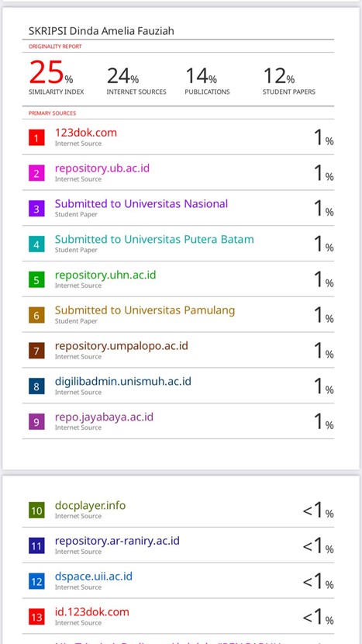Open the 123dok.com source link
The width and height of the screenshot is (362, 644).
click(x=86, y=133)
